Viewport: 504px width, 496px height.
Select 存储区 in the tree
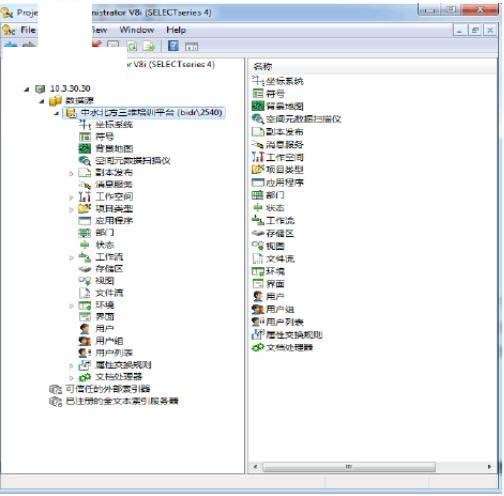coord(109,269)
